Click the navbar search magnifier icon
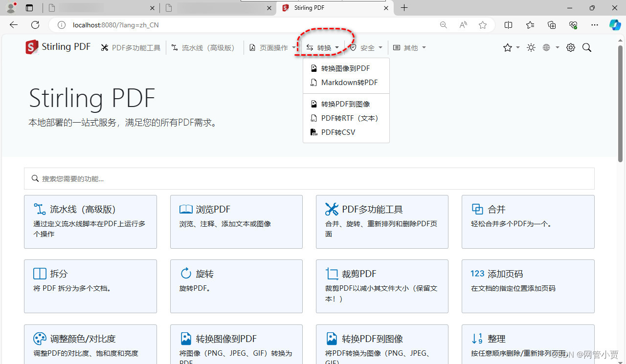Image resolution: width=626 pixels, height=364 pixels. tap(587, 48)
